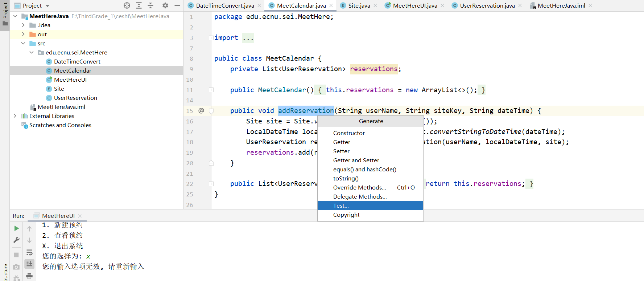Choose Test... from Generate menu
644x281 pixels.
[x=370, y=206]
